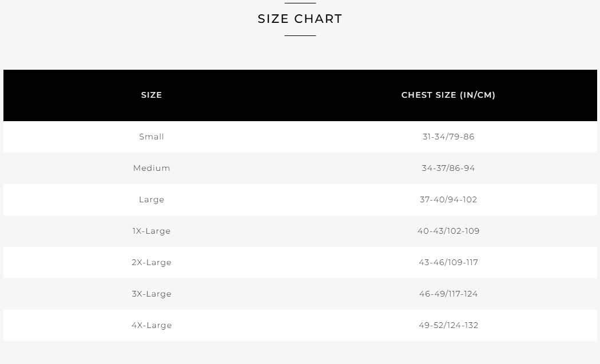Click the 40-43/102-109 chest measurement
Viewport: 600px width, 364px height.
[x=448, y=231]
